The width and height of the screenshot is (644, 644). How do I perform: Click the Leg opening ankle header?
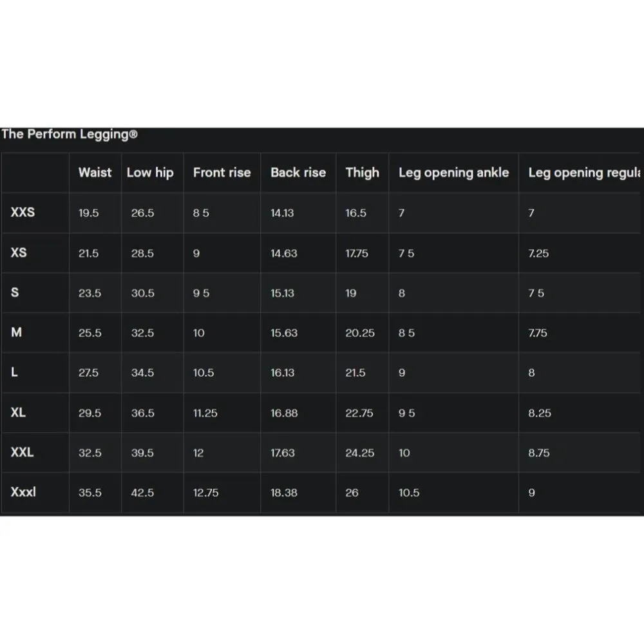[x=453, y=173]
